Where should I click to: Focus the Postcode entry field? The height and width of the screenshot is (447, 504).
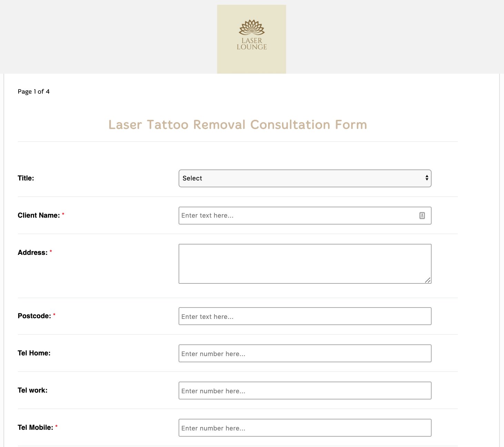[x=305, y=316]
